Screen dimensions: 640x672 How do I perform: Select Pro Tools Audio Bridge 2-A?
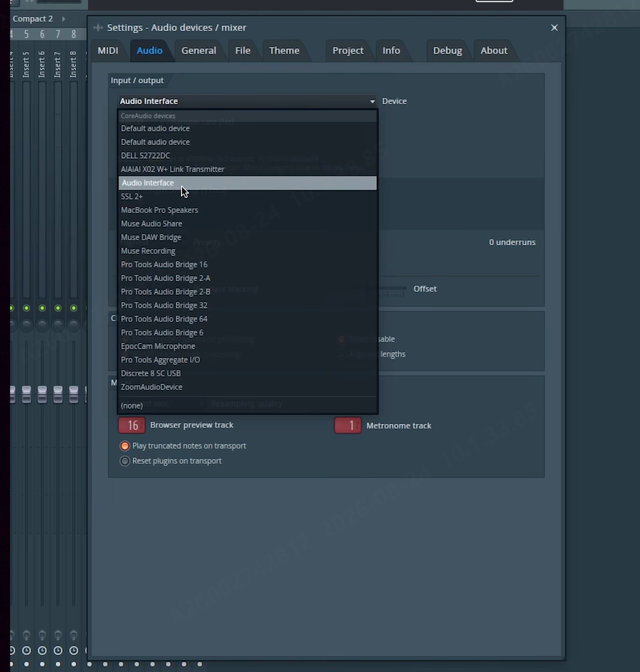tap(248, 278)
